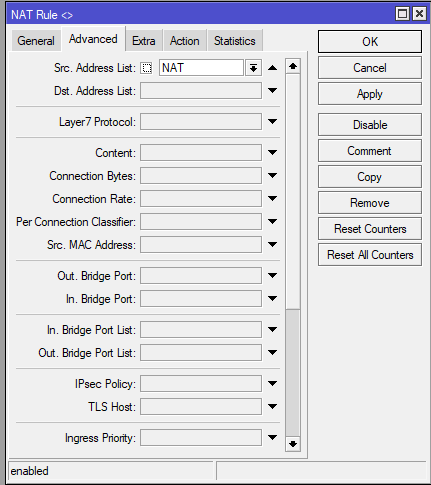This screenshot has width=431, height=485.
Task: Expand the IPsec Policy arrow
Action: click(x=272, y=383)
